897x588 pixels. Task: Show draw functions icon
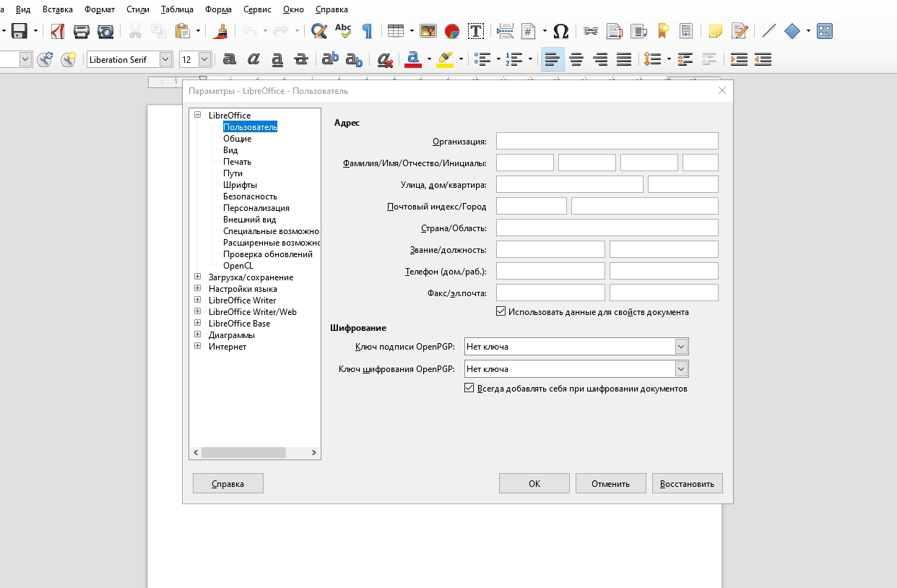pyautogui.click(x=825, y=31)
